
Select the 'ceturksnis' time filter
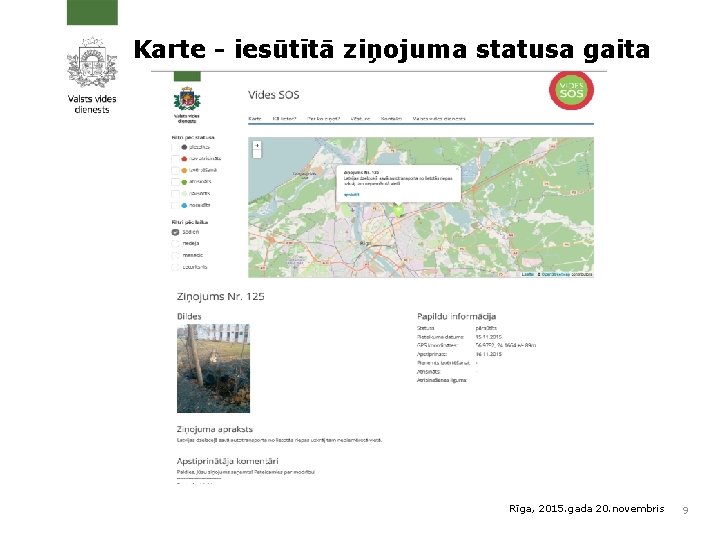tap(175, 267)
